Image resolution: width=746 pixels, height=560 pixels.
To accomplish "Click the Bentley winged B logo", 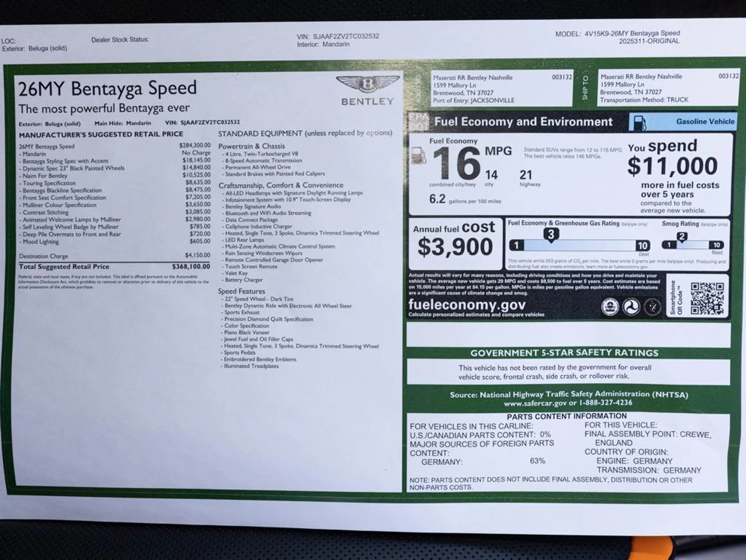I will pyautogui.click(x=368, y=83).
